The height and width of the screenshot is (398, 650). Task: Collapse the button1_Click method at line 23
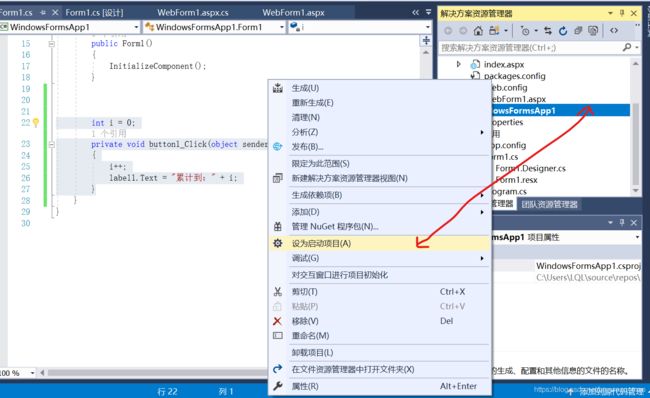(x=51, y=144)
